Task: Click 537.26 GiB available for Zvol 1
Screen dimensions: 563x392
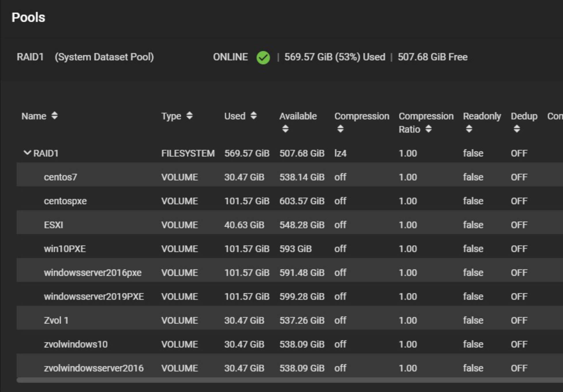Action: (x=302, y=321)
